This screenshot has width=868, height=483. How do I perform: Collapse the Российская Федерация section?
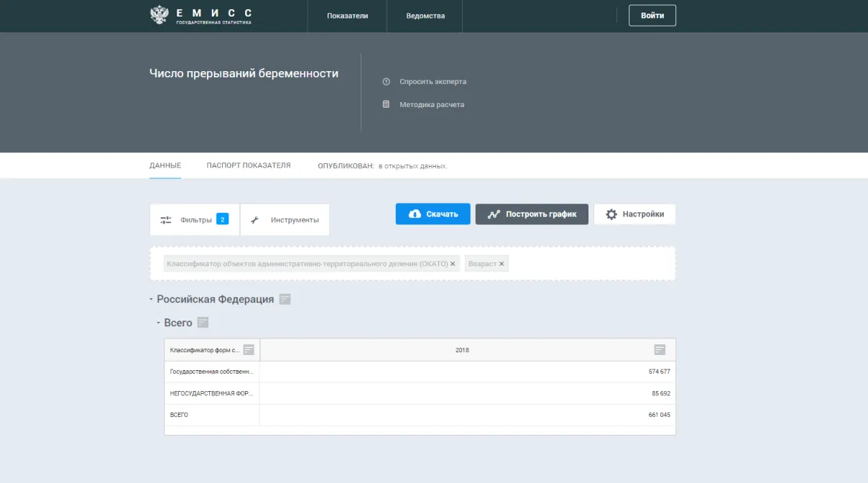pyautogui.click(x=151, y=299)
